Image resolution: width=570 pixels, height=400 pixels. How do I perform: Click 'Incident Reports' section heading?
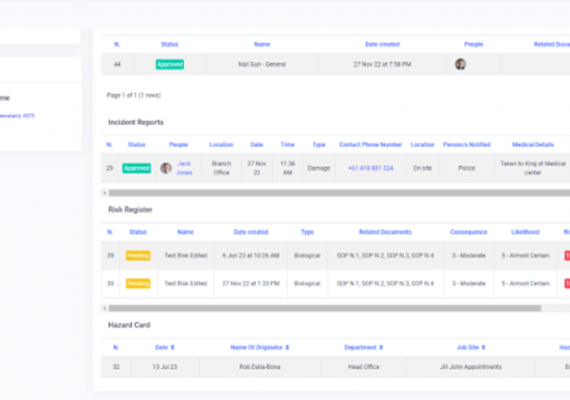coord(136,122)
